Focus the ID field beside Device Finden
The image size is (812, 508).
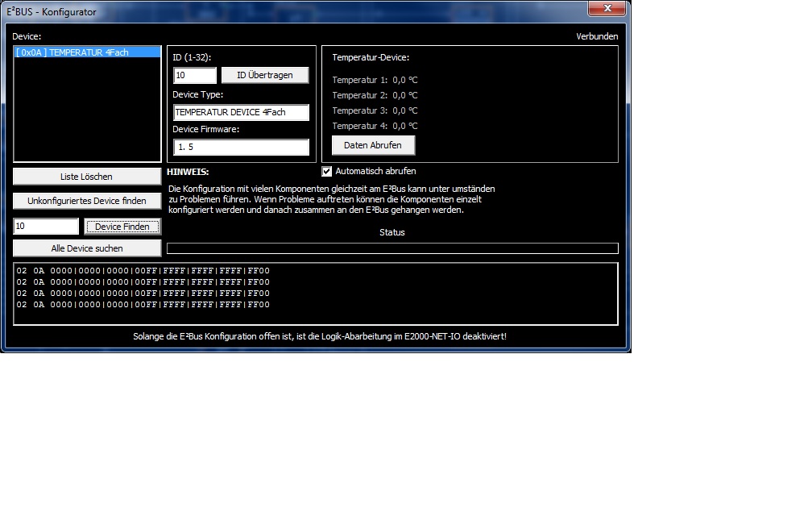click(46, 227)
